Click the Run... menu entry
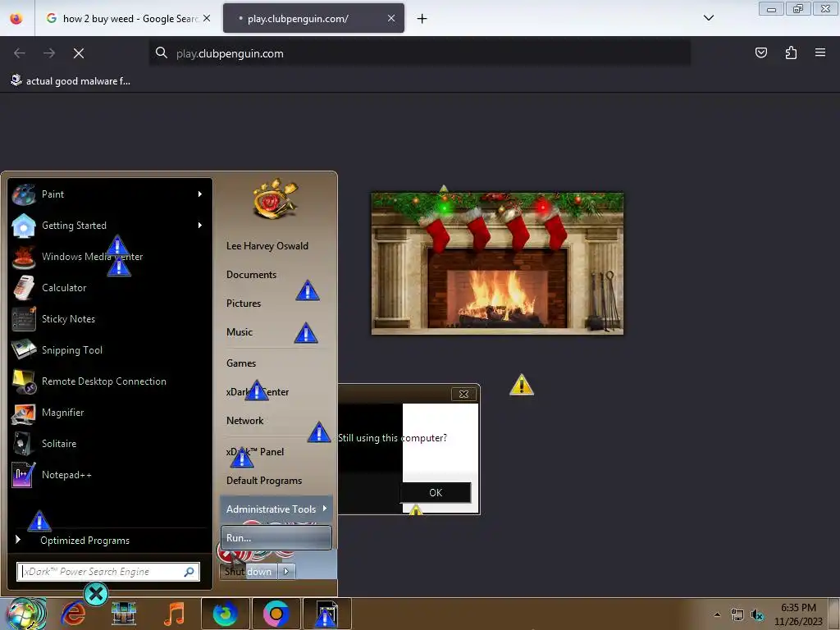Image resolution: width=840 pixels, height=630 pixels. click(x=276, y=537)
